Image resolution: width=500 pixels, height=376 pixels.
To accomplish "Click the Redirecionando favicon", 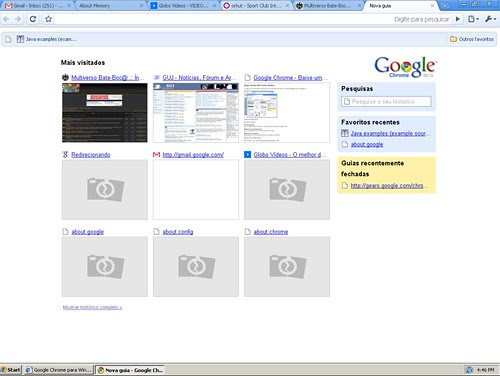I will pos(65,155).
